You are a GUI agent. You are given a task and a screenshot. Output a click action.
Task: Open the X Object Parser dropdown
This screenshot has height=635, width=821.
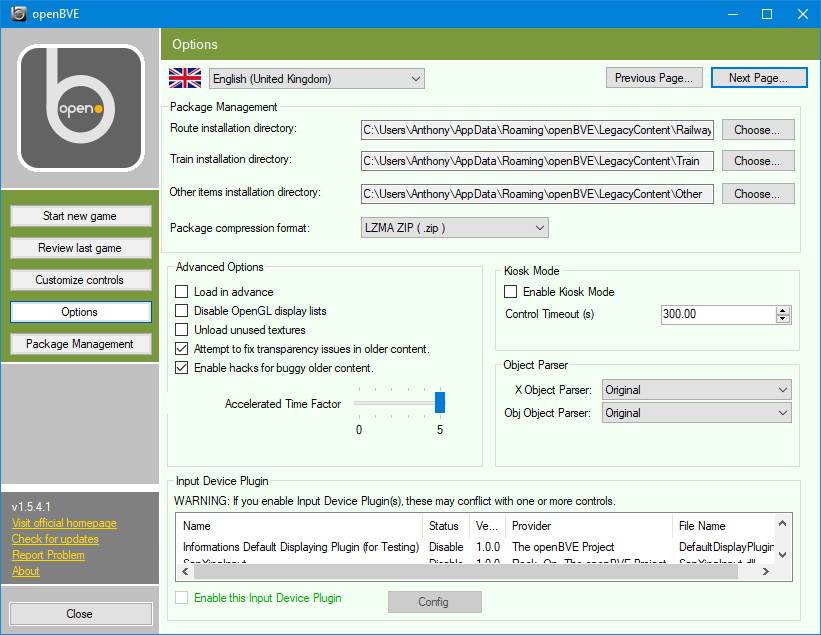pyautogui.click(x=696, y=390)
